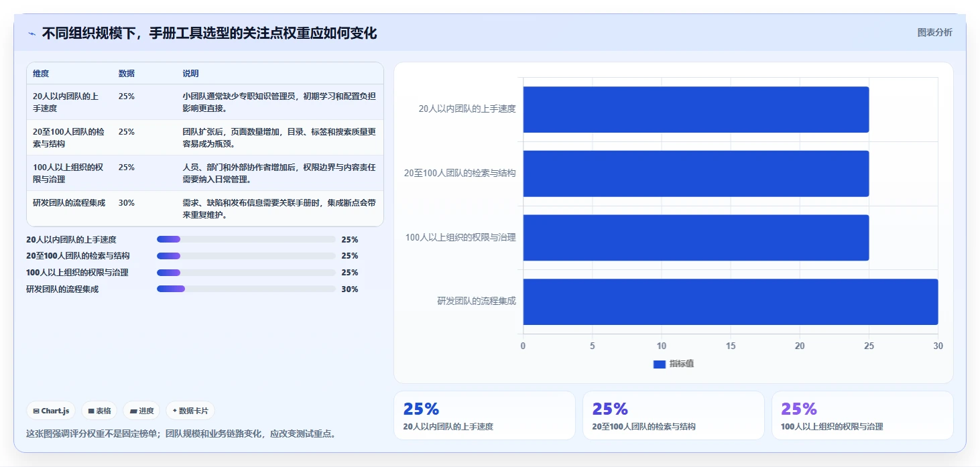
Task: Click table cell 20至100人团队的检索与结构
Action: click(x=68, y=137)
